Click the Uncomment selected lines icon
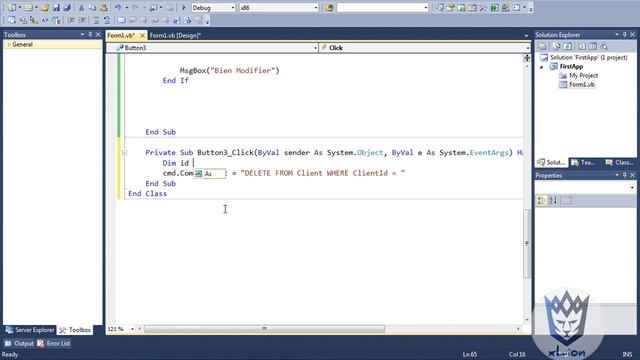Image resolution: width=640 pixels, height=360 pixels. pos(107,20)
